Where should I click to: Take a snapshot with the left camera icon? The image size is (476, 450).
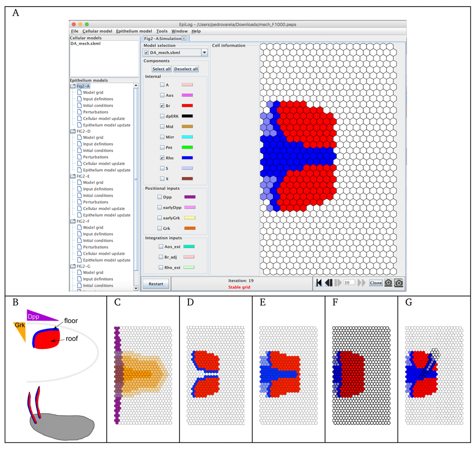click(x=388, y=282)
